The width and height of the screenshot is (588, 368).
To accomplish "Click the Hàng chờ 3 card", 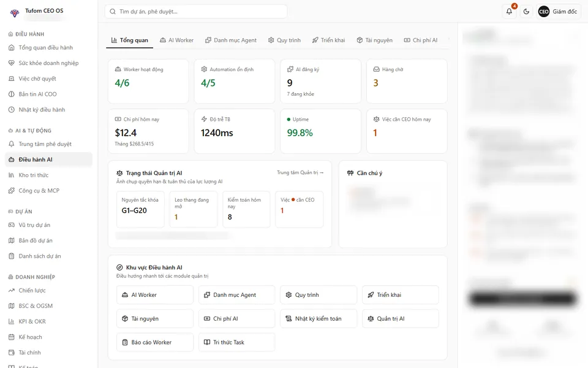I will click(x=407, y=81).
